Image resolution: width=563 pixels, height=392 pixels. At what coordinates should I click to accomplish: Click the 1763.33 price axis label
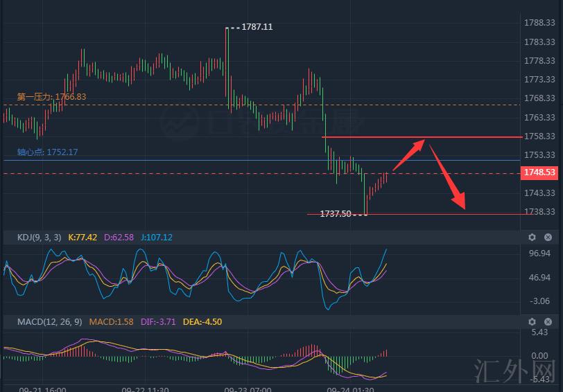[539, 118]
